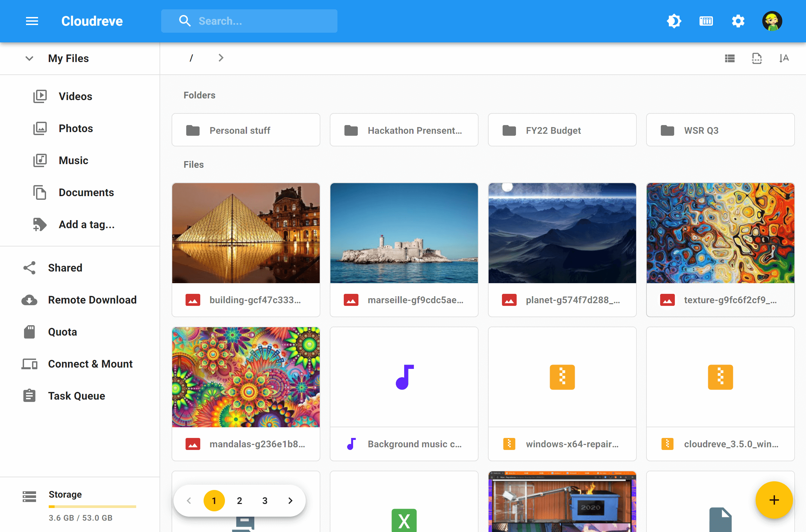Open the Task Queue page
This screenshot has width=806, height=532.
(x=76, y=396)
